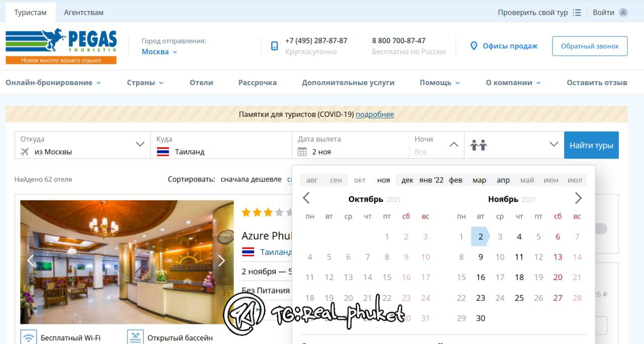
Task: Open the user avatar icon next to Войти
Action: pyautogui.click(x=623, y=13)
